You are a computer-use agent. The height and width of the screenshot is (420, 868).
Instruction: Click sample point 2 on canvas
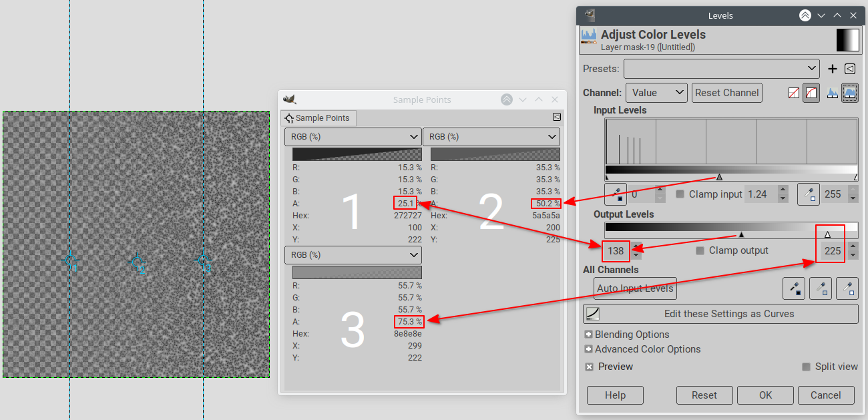click(137, 263)
